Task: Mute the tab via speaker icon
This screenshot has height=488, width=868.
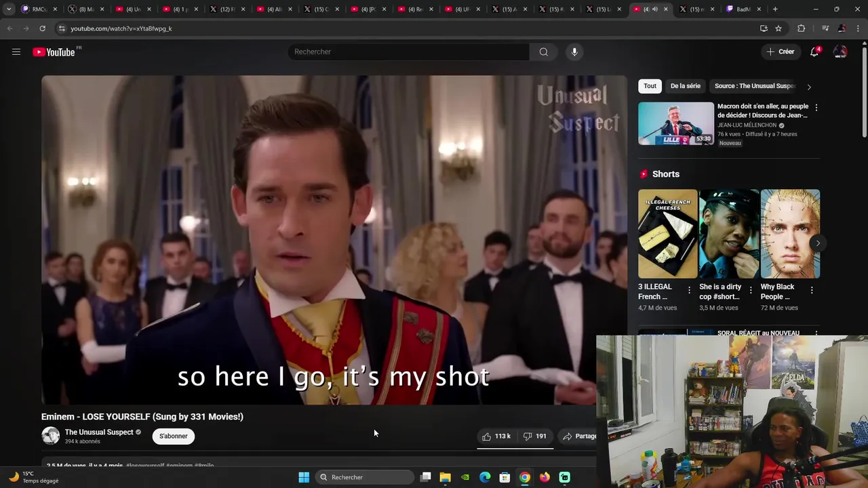Action: coord(654,9)
